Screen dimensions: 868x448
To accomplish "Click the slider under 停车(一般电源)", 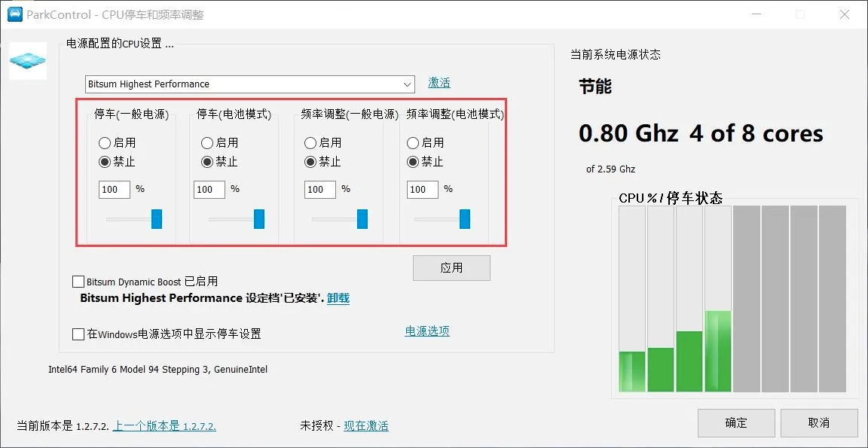I will [156, 219].
